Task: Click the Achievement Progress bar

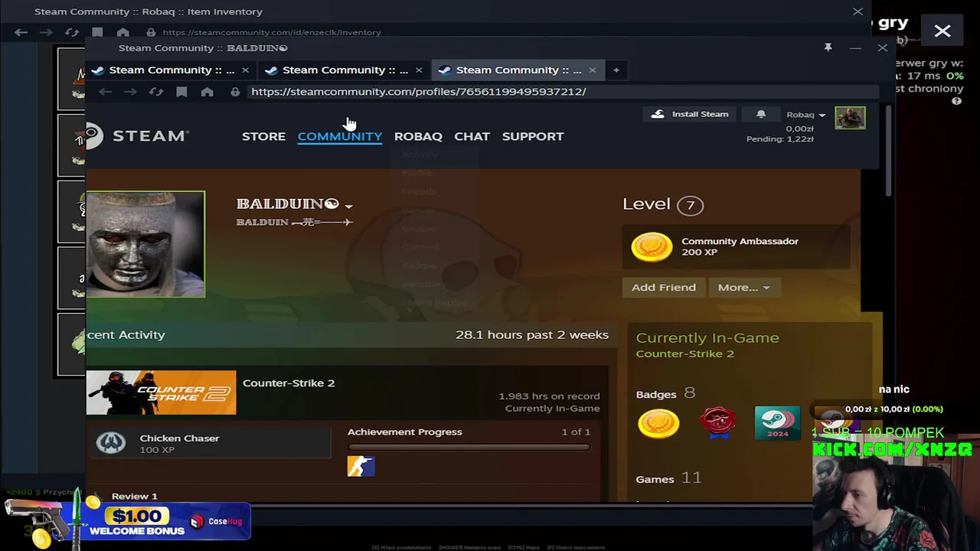Action: tap(469, 448)
